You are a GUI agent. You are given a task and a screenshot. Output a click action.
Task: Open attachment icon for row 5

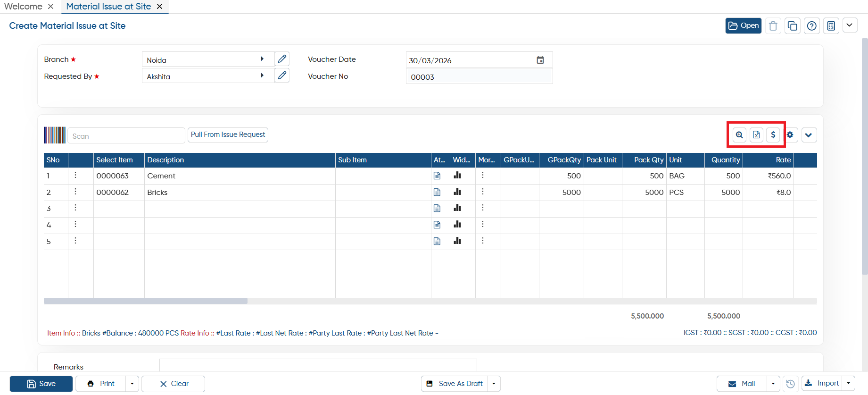coord(437,241)
